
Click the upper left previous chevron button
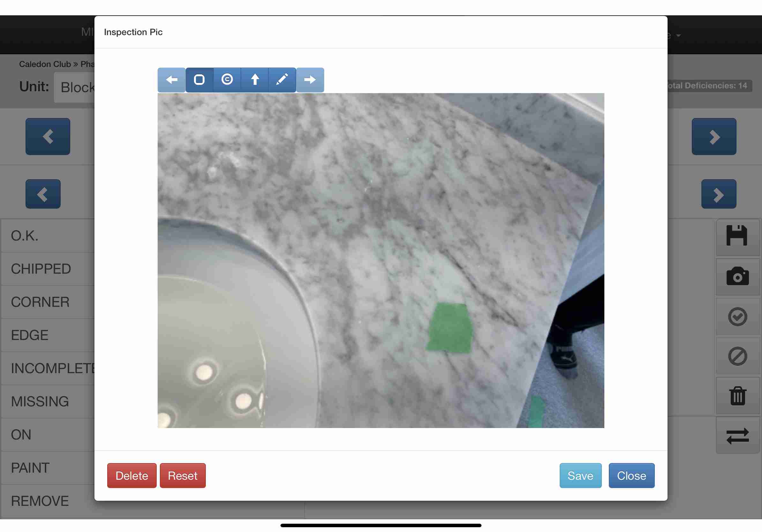tap(48, 137)
